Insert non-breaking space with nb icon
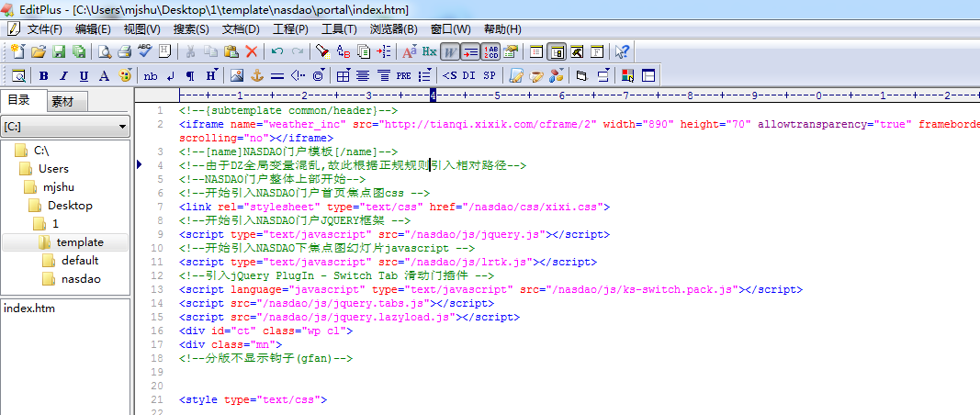This screenshot has height=415, width=980. tap(151, 75)
